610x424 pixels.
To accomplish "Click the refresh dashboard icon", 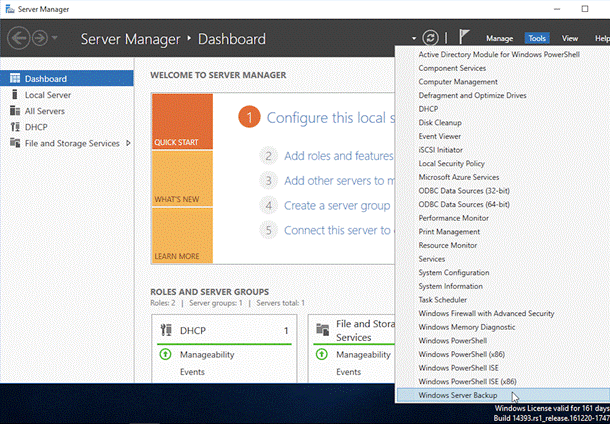I will (431, 38).
